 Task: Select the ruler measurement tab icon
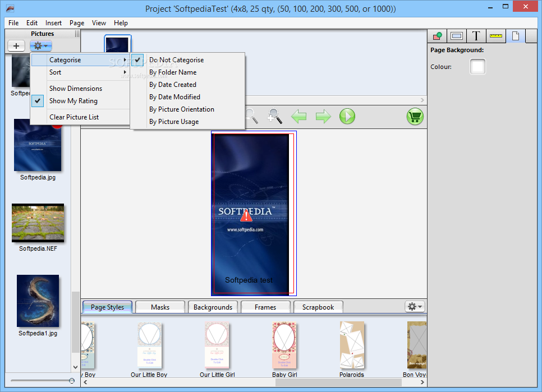pyautogui.click(x=495, y=35)
